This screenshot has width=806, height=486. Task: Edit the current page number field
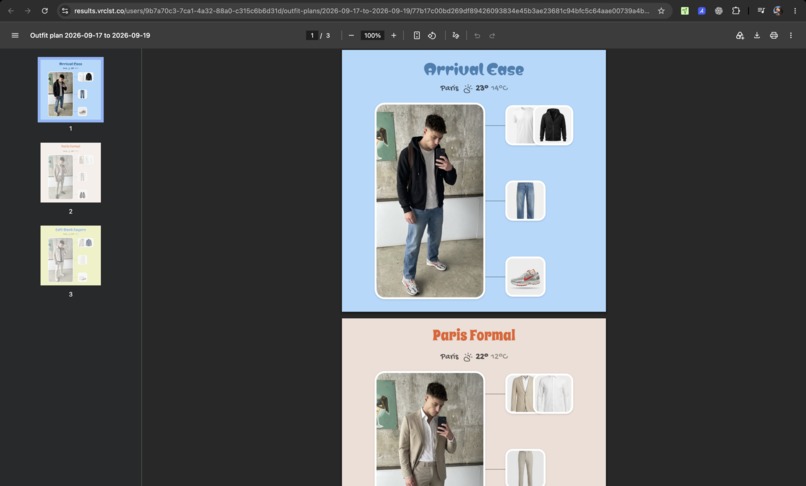pyautogui.click(x=312, y=35)
